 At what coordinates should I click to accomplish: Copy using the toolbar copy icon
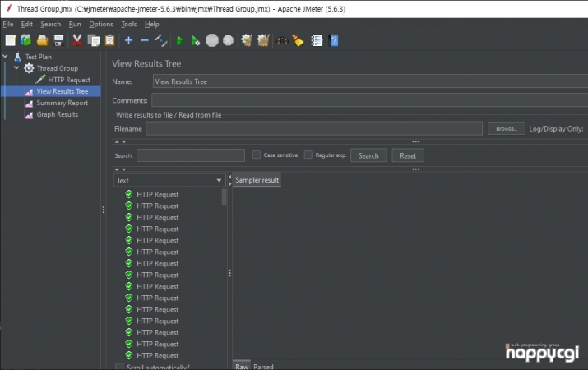(94, 40)
